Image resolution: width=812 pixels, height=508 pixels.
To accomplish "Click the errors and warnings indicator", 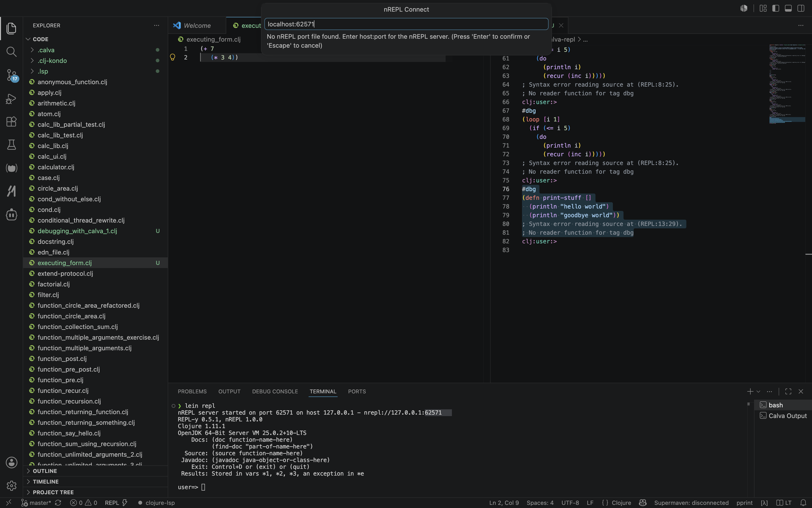I will [84, 503].
